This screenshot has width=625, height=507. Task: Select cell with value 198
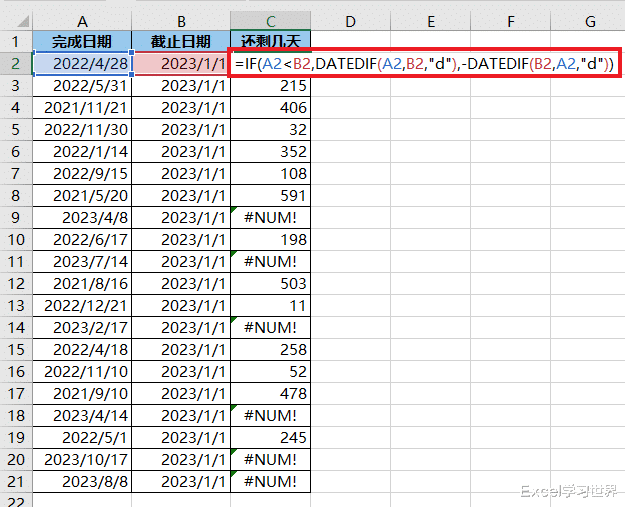271,240
